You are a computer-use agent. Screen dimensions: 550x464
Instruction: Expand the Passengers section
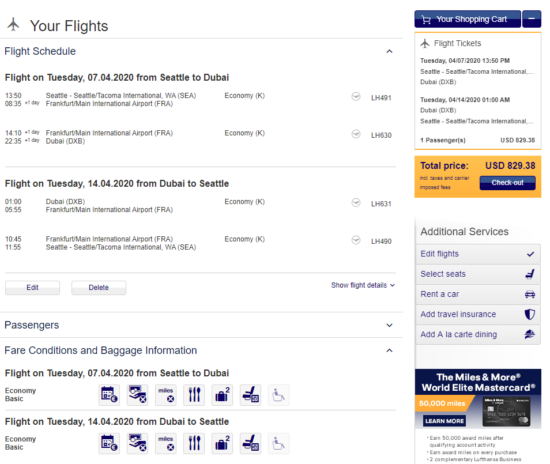tap(389, 325)
